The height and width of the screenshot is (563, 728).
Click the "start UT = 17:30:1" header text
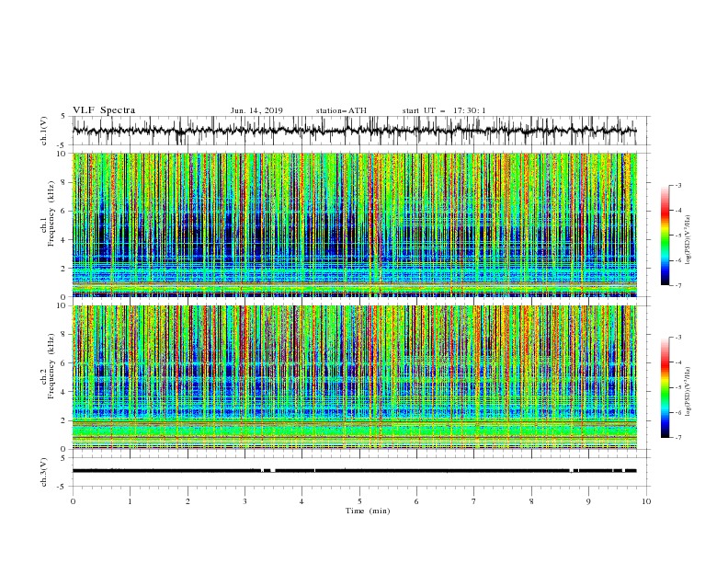point(444,110)
